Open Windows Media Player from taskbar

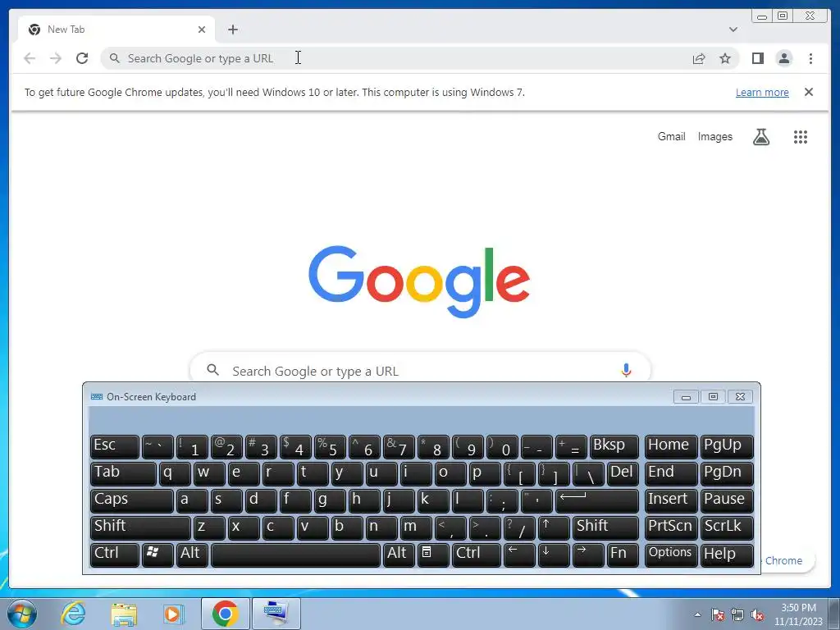(x=173, y=614)
